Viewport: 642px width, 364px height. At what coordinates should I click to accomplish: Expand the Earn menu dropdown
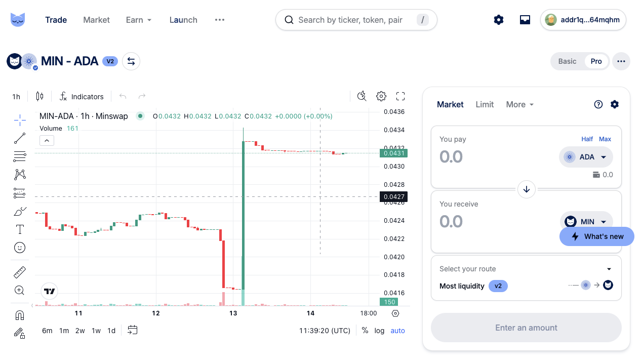tap(139, 20)
